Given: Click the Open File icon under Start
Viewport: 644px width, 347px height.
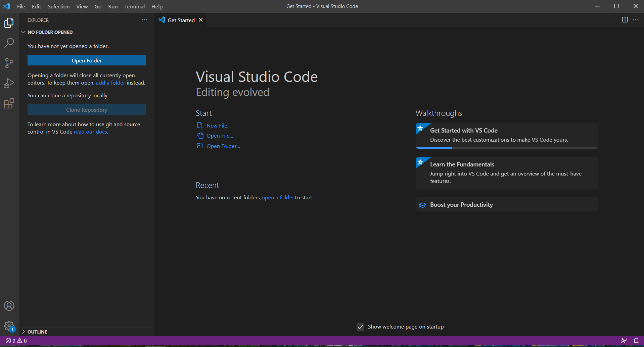Looking at the screenshot, I should [200, 136].
